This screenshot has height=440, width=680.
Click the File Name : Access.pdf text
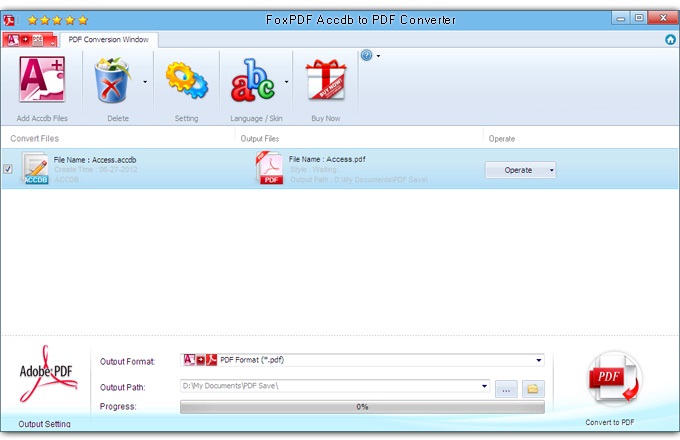pos(327,159)
